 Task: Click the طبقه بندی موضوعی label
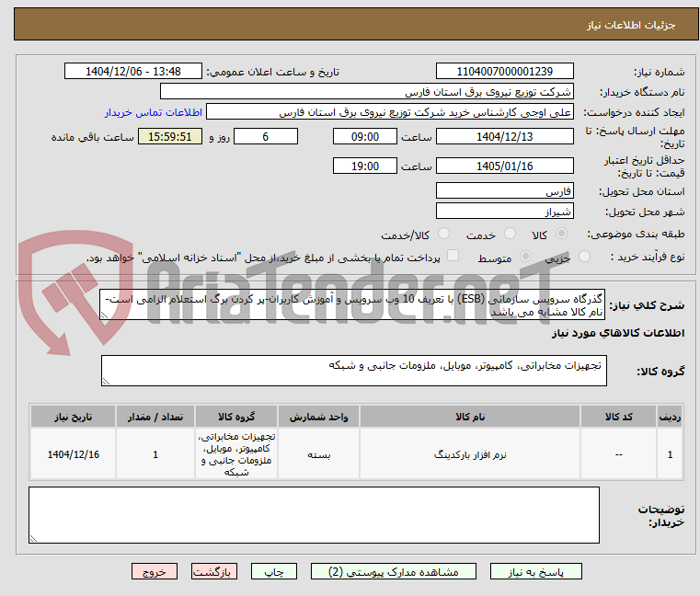tap(636, 234)
